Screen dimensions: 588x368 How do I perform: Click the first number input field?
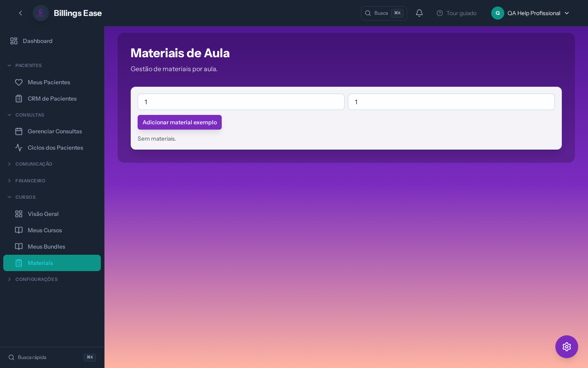(241, 102)
